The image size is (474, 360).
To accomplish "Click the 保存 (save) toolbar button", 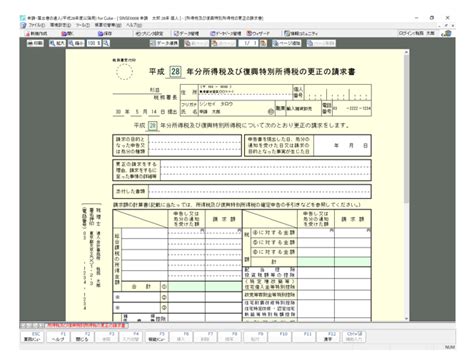I will tap(105, 33).
